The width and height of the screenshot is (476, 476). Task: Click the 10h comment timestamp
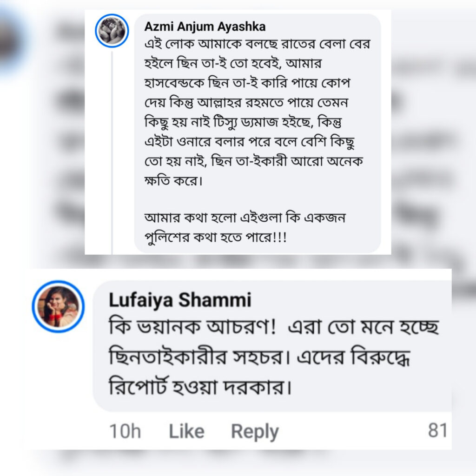pos(125,431)
